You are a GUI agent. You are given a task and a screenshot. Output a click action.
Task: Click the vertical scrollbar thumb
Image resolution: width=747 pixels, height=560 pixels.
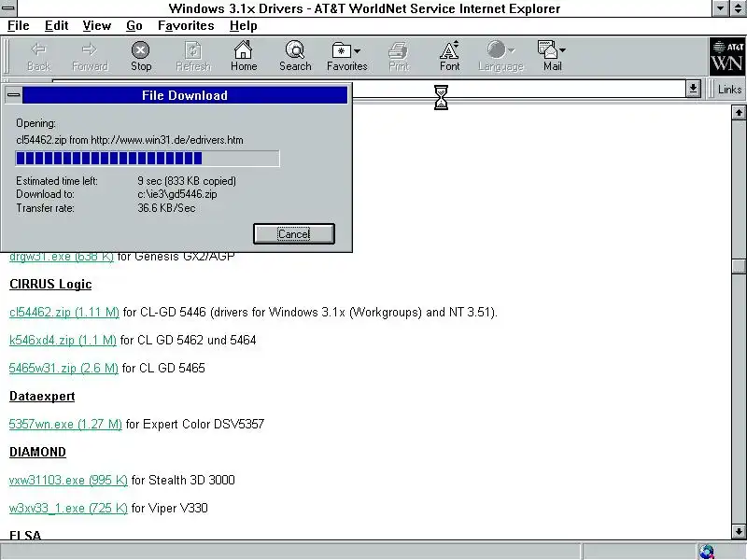pyautogui.click(x=739, y=266)
